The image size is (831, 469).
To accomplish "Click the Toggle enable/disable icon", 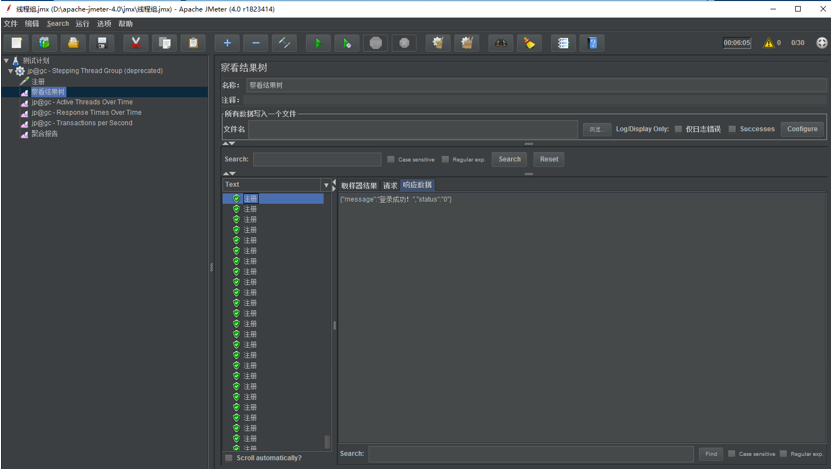I will coord(285,43).
